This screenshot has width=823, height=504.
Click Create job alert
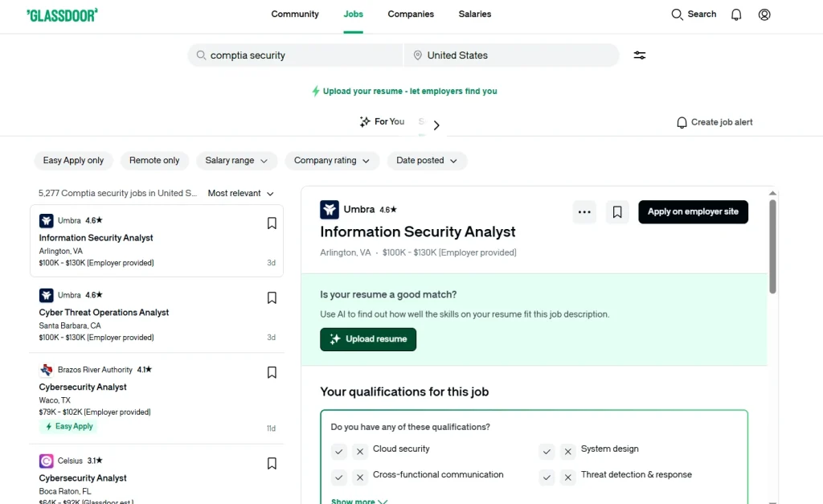tap(714, 122)
